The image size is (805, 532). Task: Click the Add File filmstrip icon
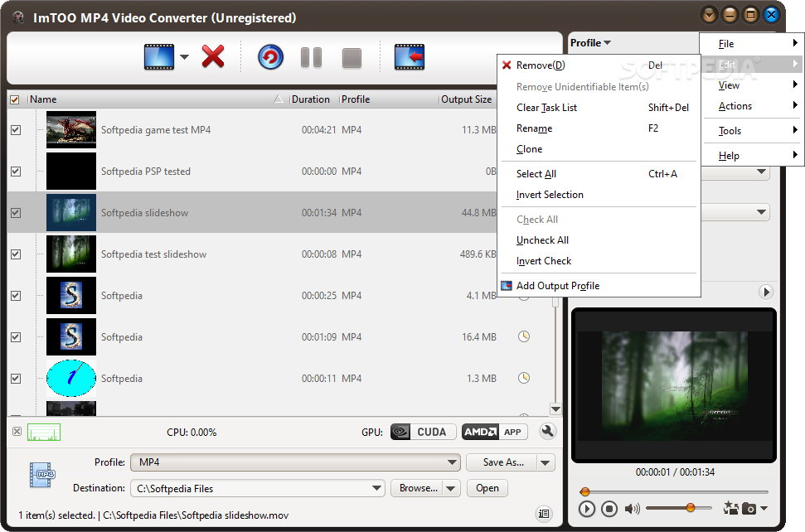159,57
